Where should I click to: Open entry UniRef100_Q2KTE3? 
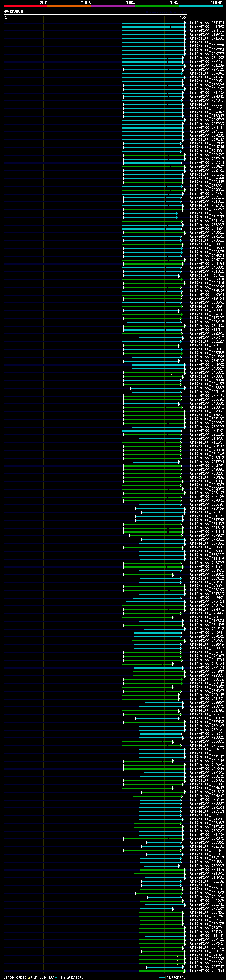(x=207, y=54)
